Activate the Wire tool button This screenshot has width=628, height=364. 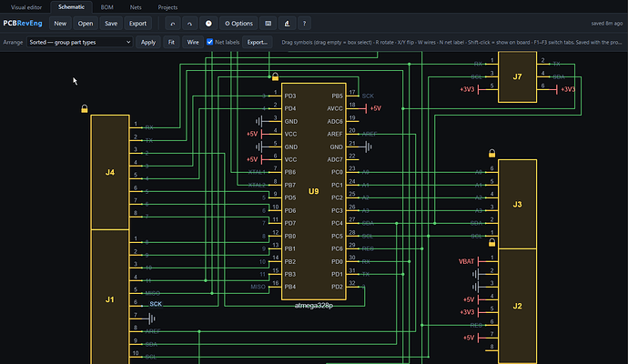click(x=193, y=42)
